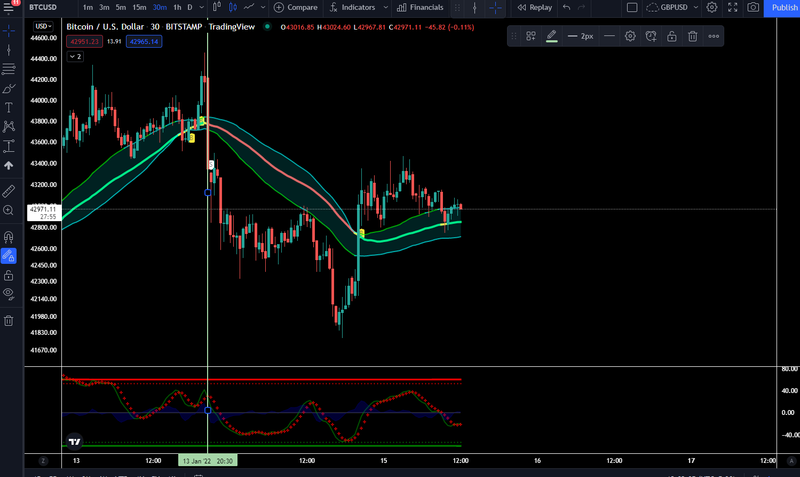
Task: Click the blue buy price 42965.14
Action: click(x=144, y=42)
